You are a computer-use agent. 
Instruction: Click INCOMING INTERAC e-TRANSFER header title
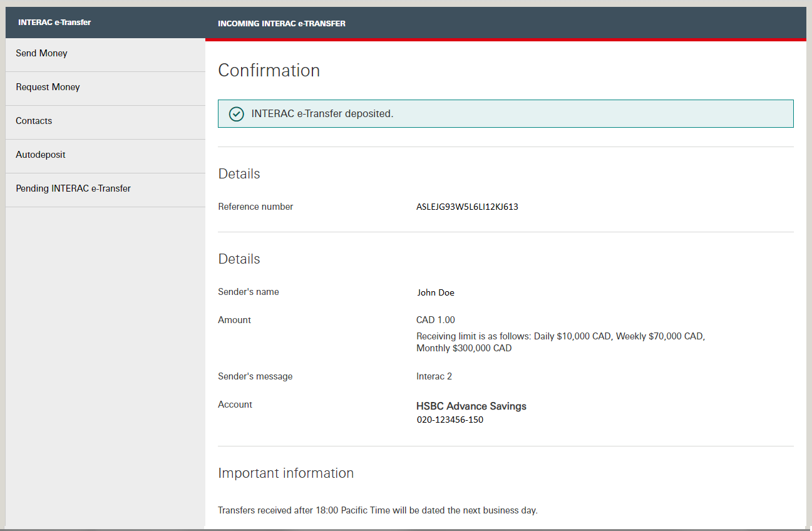pos(282,24)
